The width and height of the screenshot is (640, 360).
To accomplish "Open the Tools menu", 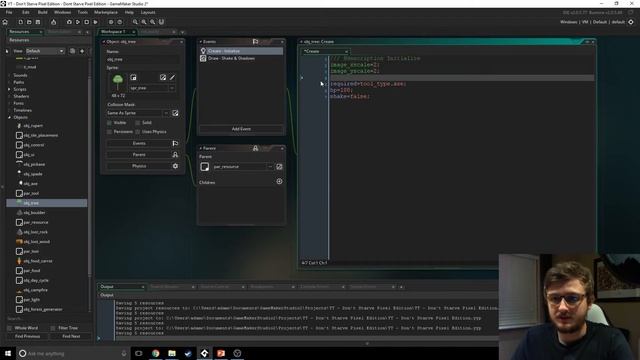I will (x=82, y=12).
